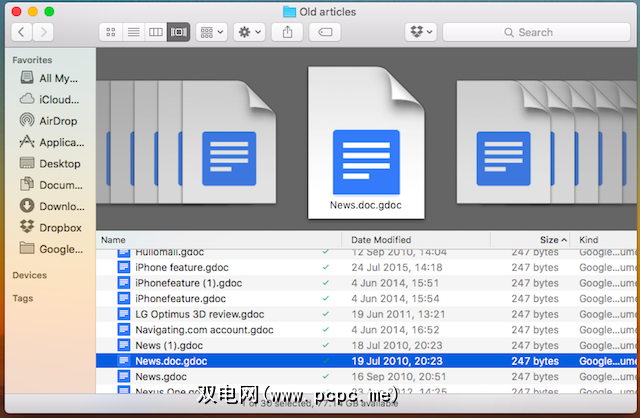Sort by Date Modified column header
This screenshot has height=418, width=640.
(x=416, y=240)
